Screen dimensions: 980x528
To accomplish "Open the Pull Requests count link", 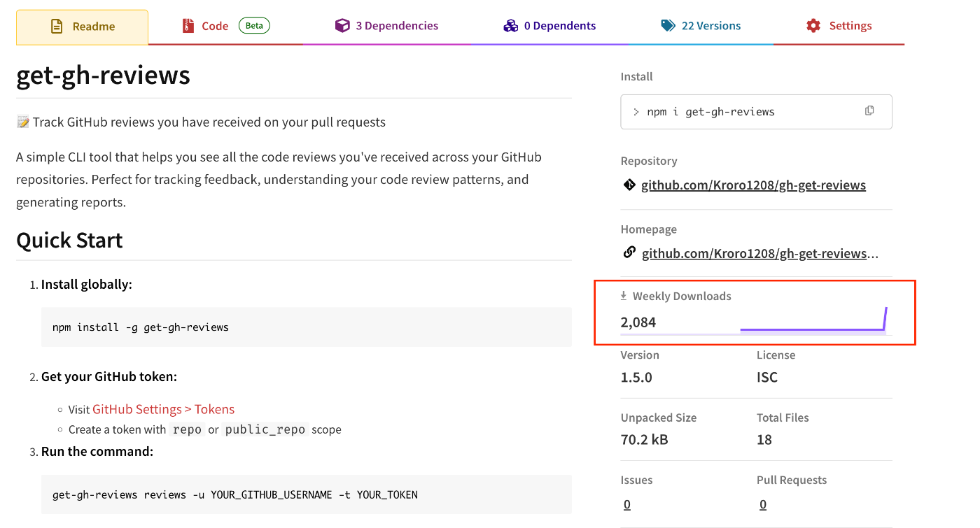I will [x=763, y=505].
